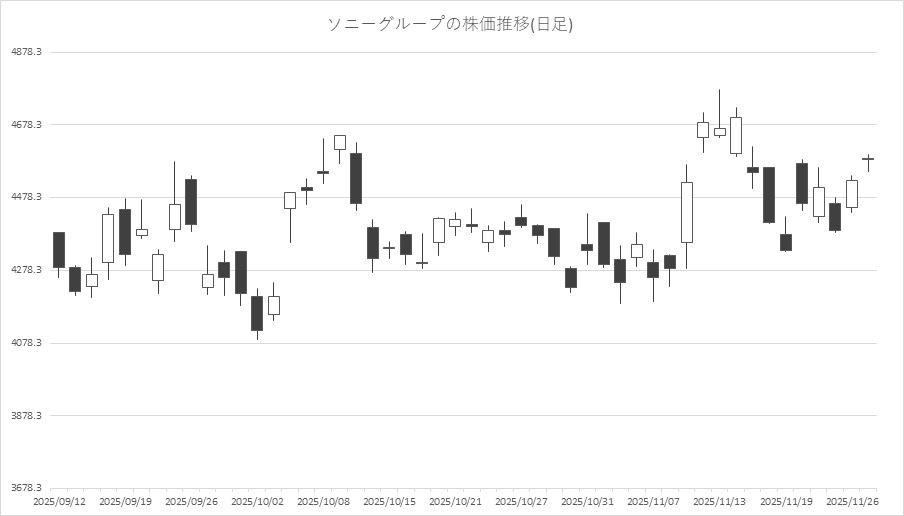The image size is (904, 516).
Task: Select the 4078.3 y-axis label
Action: (x=25, y=343)
